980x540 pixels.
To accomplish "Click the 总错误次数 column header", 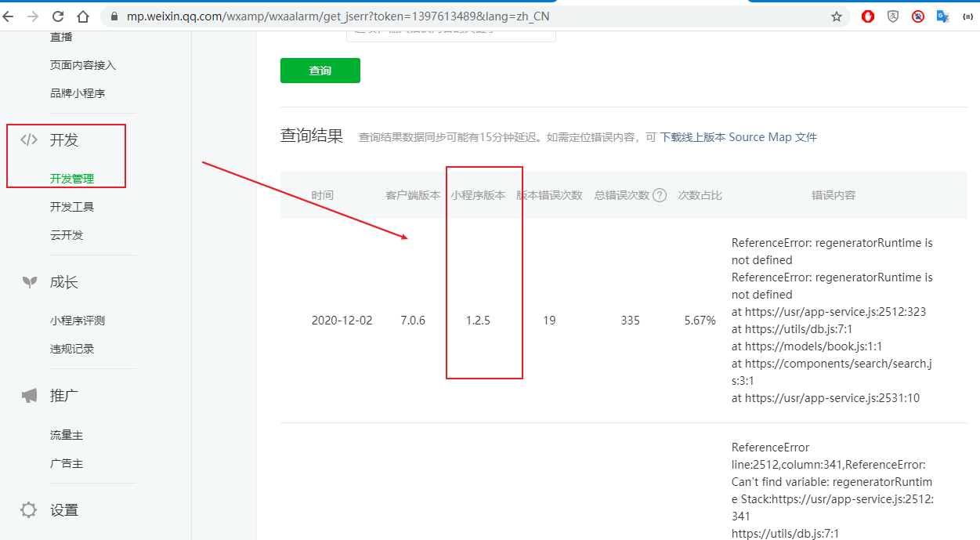I will (x=622, y=195).
